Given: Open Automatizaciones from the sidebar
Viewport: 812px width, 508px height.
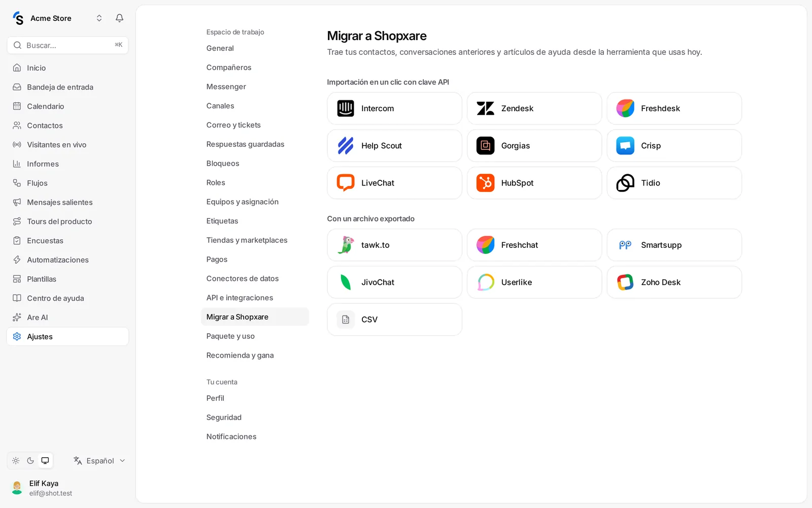Looking at the screenshot, I should tap(67, 260).
